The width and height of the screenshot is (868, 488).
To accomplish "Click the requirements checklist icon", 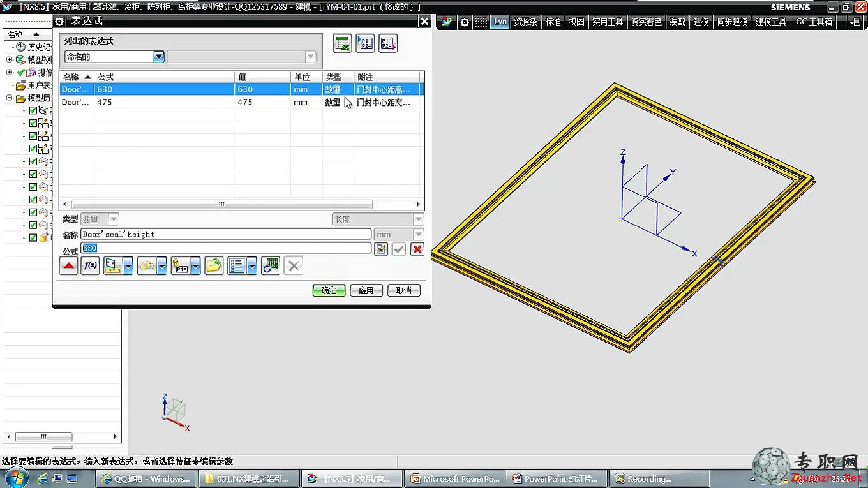I will pos(237,266).
